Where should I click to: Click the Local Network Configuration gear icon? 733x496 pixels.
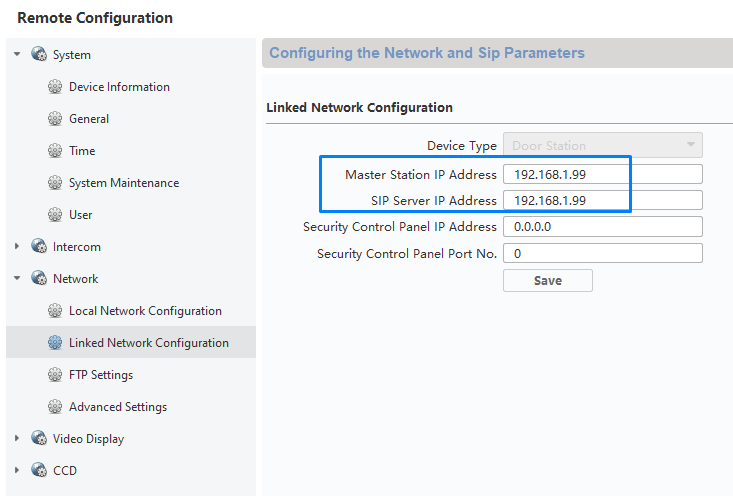pos(55,310)
